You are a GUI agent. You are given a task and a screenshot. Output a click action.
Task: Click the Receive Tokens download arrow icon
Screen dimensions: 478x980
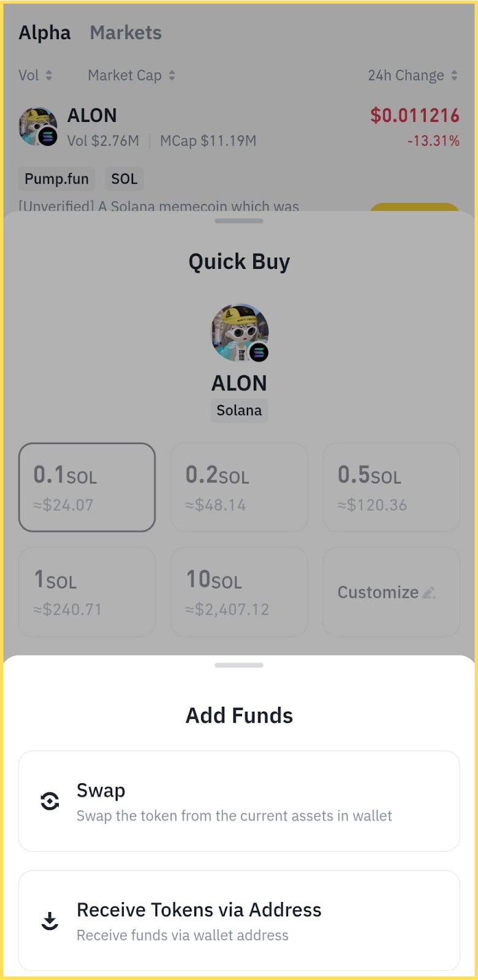point(50,921)
